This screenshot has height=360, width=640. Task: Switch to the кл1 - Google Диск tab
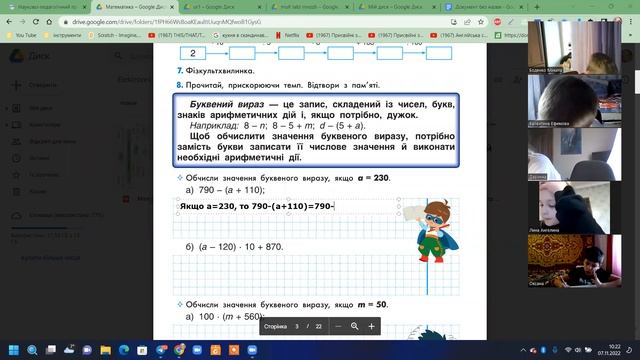click(x=222, y=7)
